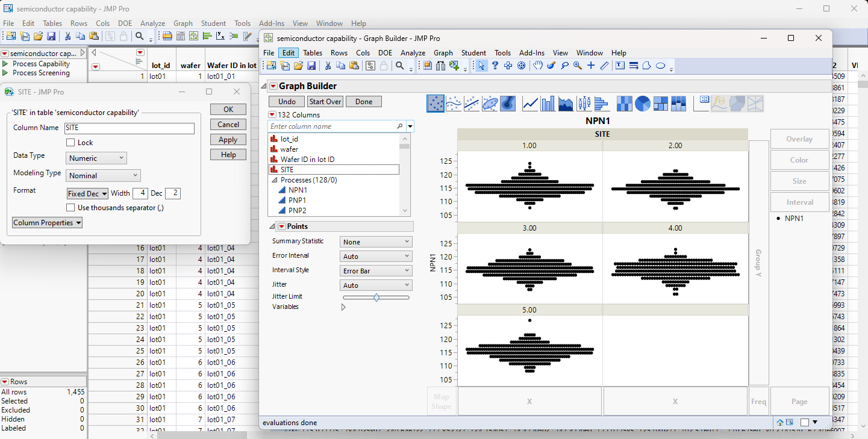Pick the Contour element icon
Screen dimensions: 868x439
508,104
